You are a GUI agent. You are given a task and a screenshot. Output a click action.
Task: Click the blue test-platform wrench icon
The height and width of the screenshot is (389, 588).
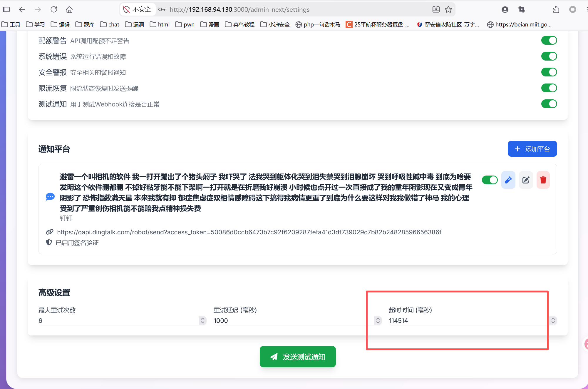click(508, 180)
